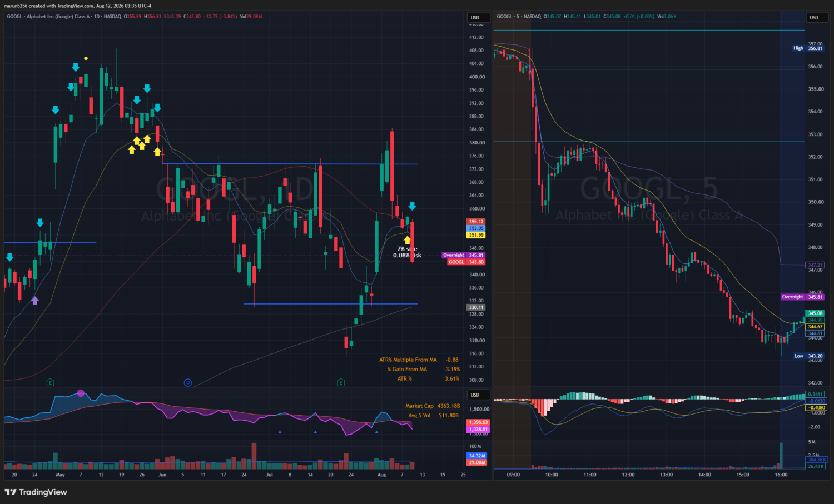Image resolution: width=834 pixels, height=504 pixels.
Task: Click the blue down arrow above August candle
Action: pyautogui.click(x=412, y=206)
